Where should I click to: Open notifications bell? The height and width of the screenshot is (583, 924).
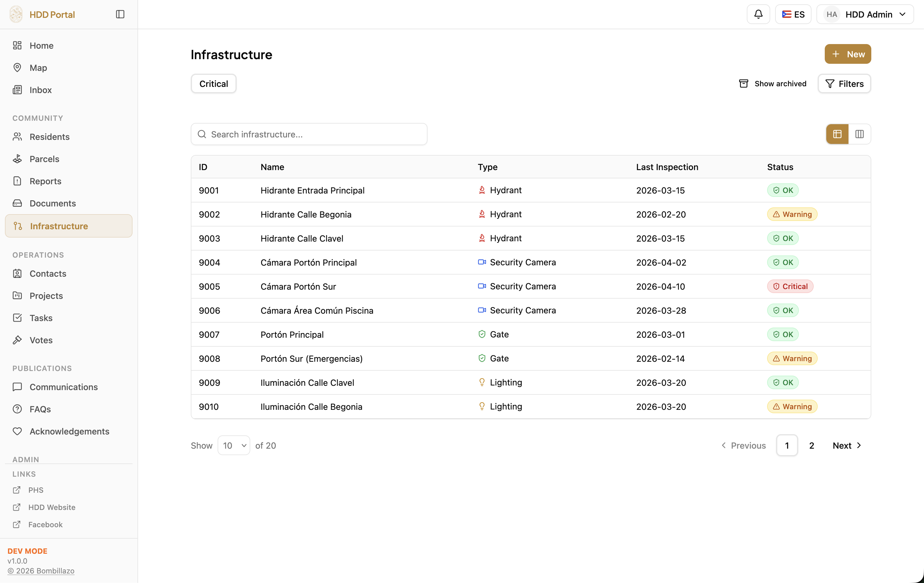tap(758, 14)
